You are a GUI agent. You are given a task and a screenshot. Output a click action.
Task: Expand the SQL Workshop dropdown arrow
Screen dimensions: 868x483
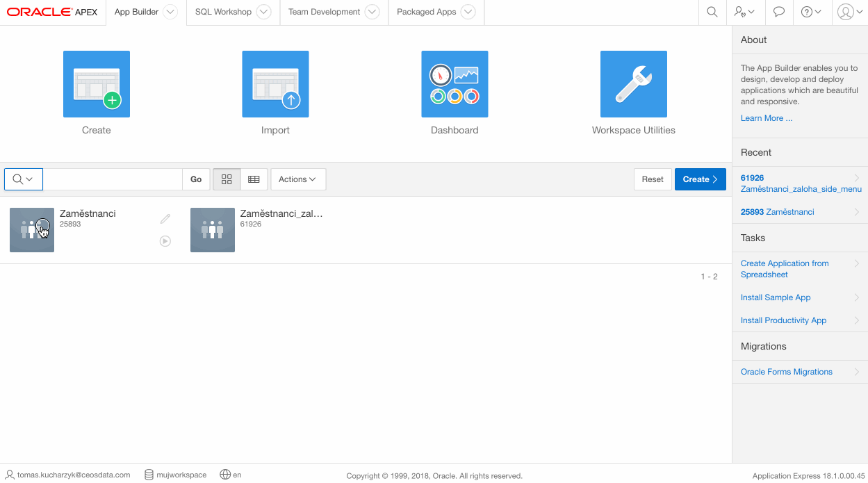tap(263, 12)
